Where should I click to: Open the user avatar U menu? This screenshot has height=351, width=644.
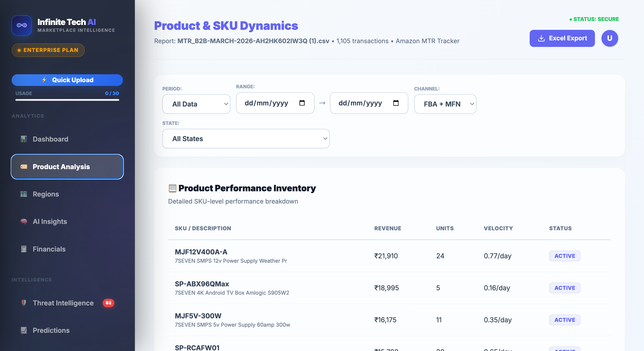point(609,38)
